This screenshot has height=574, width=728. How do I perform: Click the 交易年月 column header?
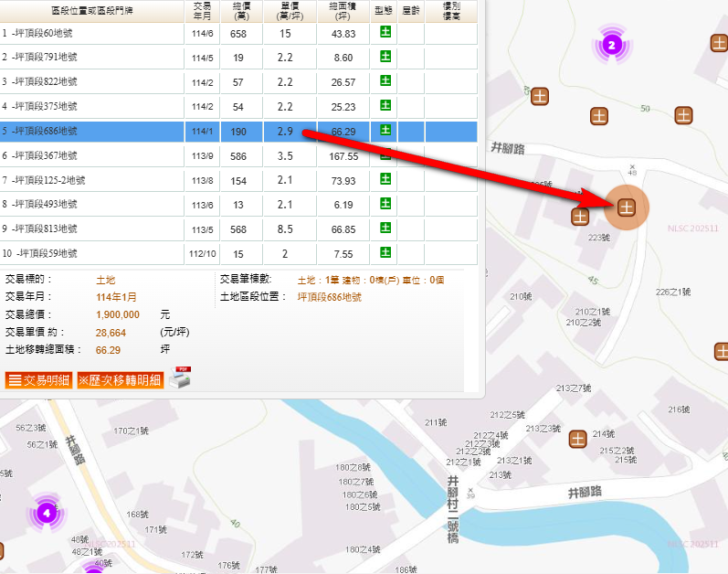[202, 11]
